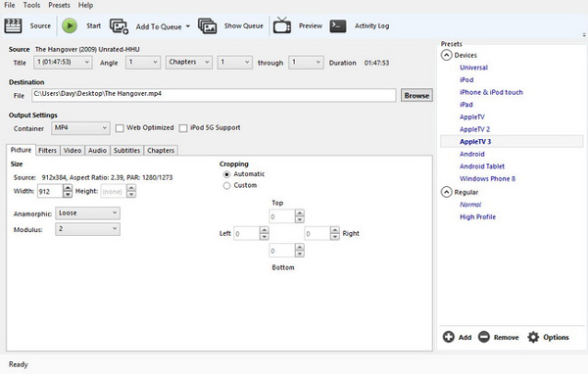Enable the Web Optimized checkbox
Viewport: 588px width, 374px height.
(x=120, y=128)
